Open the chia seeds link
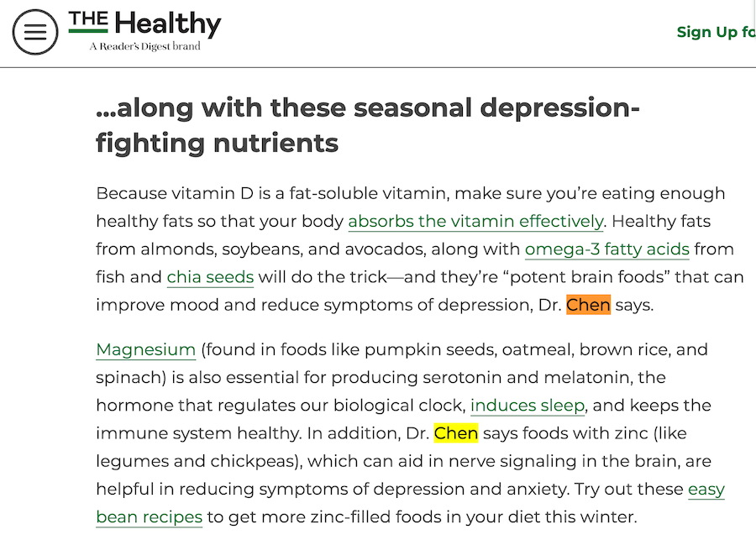This screenshot has width=756, height=545. 210,277
